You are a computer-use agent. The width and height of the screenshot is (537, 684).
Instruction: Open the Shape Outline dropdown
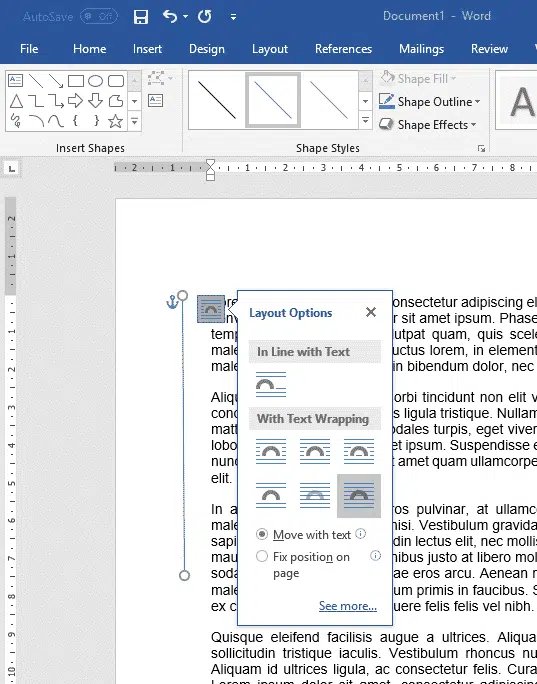click(x=429, y=102)
